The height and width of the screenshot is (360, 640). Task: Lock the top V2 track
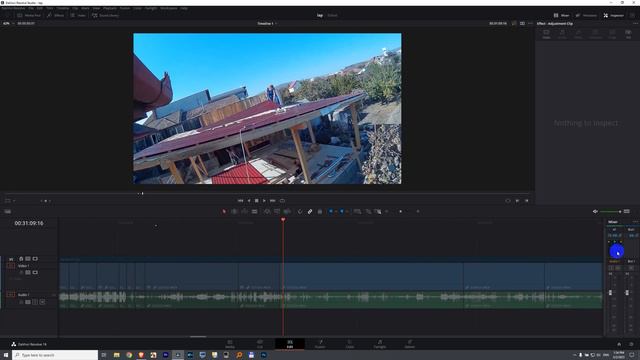[21, 259]
